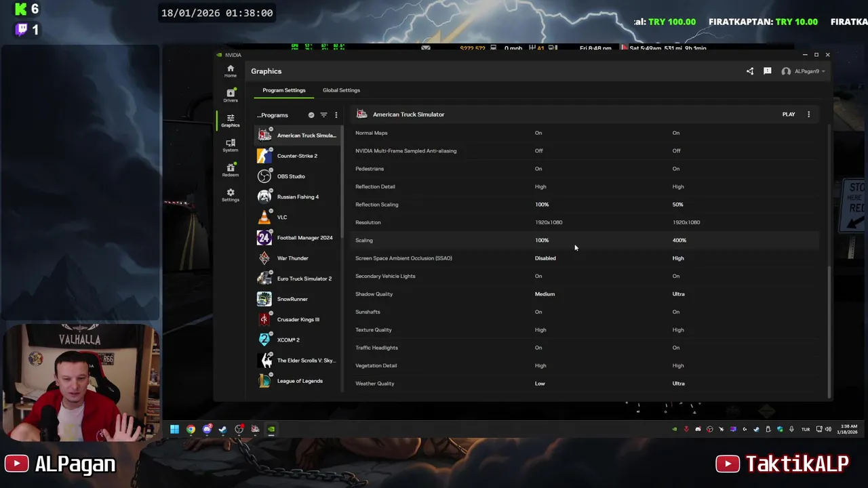Open the Drivers section in sidebar
The image size is (868, 488).
(x=230, y=95)
